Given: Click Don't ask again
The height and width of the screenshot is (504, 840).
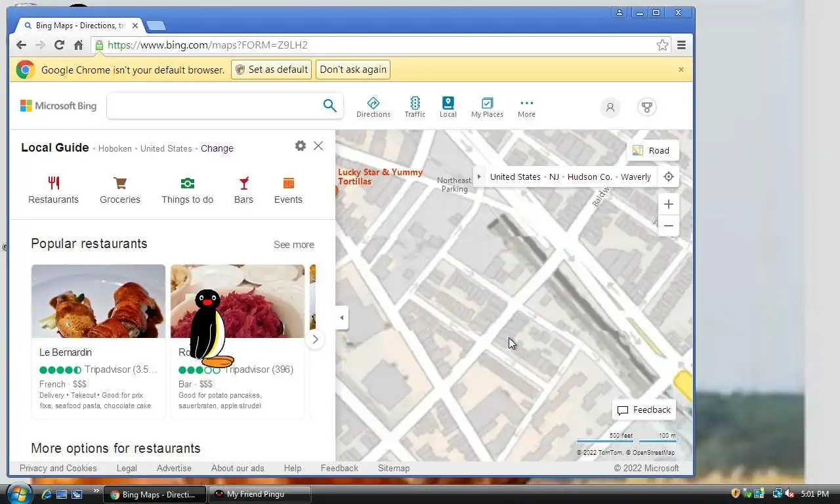Looking at the screenshot, I should tap(353, 70).
